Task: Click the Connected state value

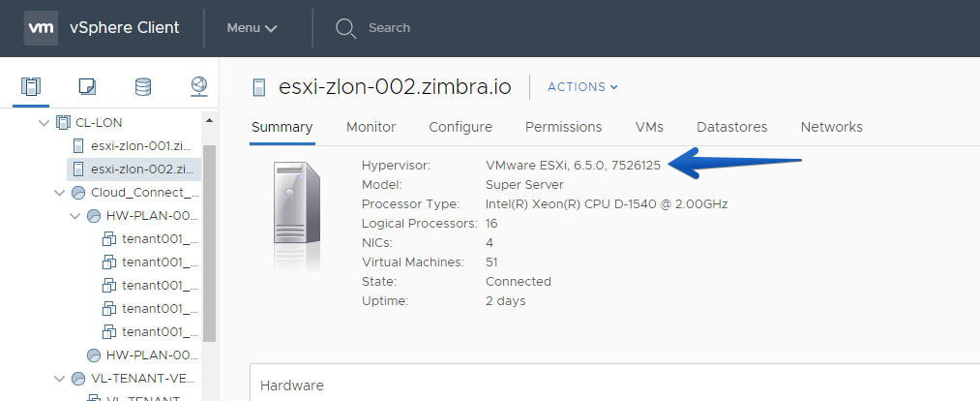Action: pyautogui.click(x=519, y=282)
